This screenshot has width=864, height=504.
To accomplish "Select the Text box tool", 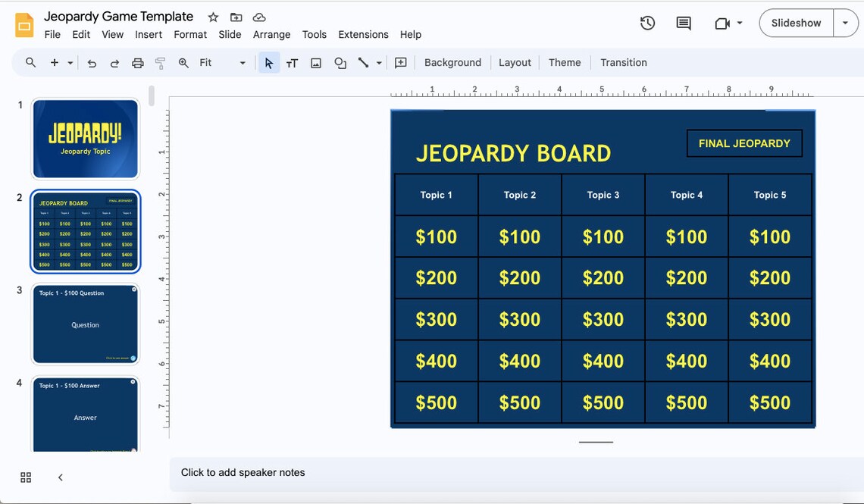I will point(292,63).
